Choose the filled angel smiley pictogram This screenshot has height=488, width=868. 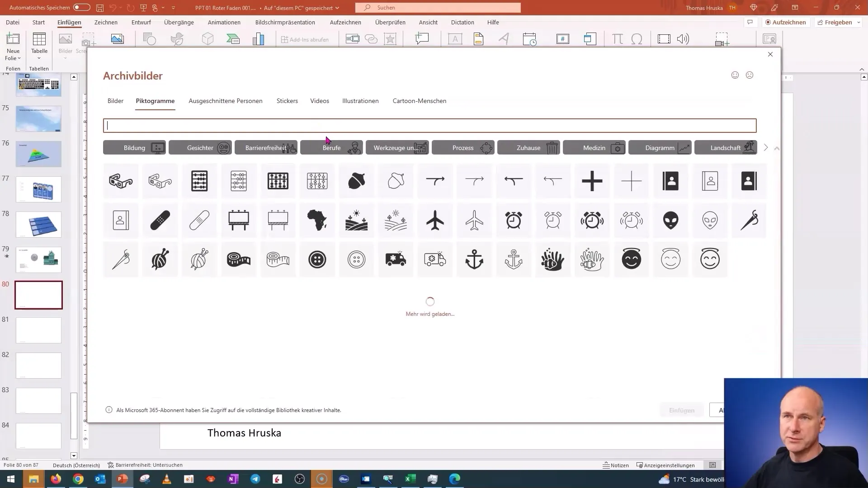(x=632, y=259)
